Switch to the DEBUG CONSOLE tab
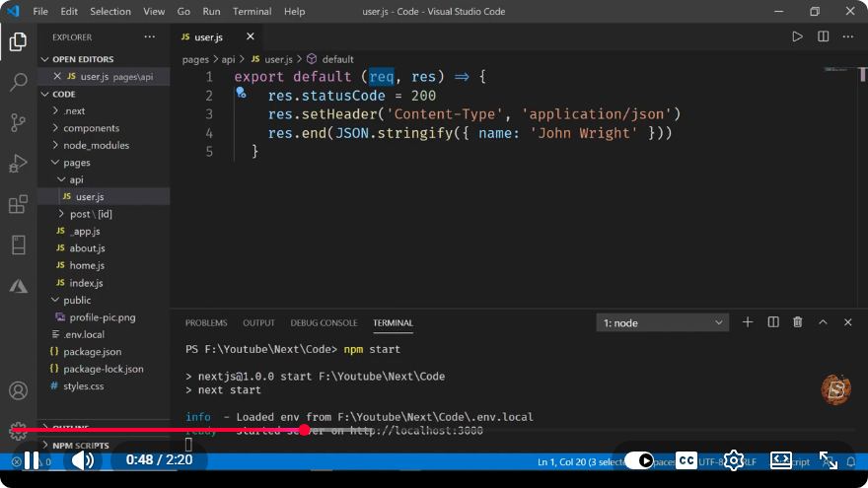This screenshot has height=488, width=868. click(x=324, y=323)
